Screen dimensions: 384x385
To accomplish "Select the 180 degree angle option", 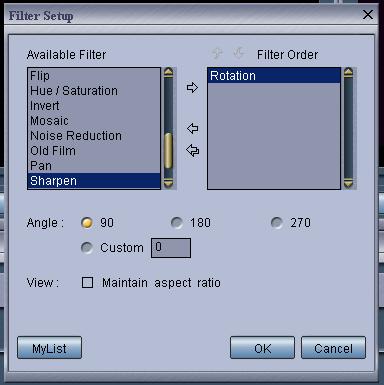I will 177,223.
